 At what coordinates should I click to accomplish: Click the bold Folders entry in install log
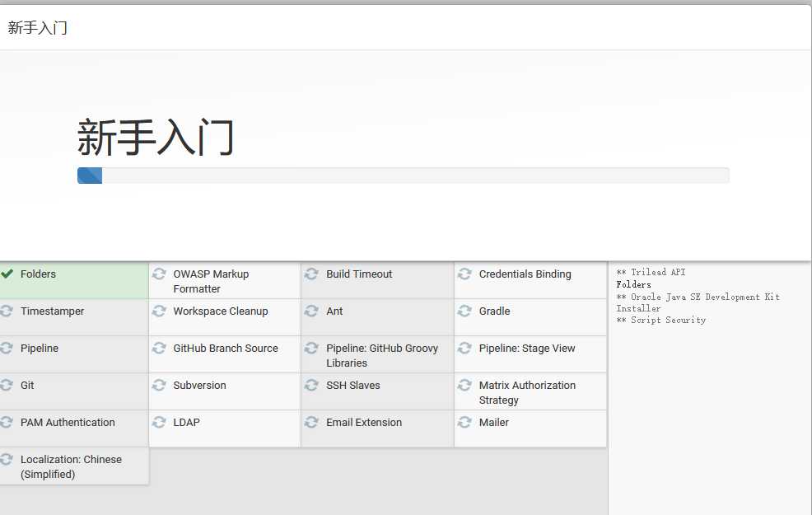633,284
